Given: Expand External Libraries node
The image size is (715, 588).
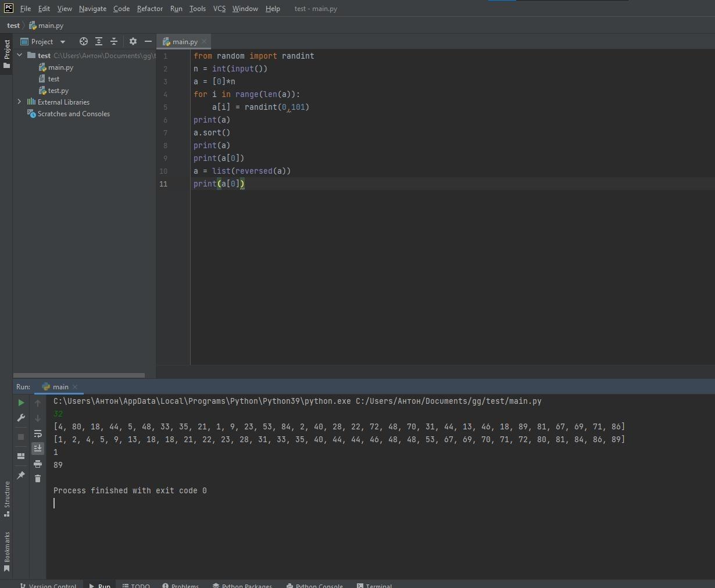Looking at the screenshot, I should [x=20, y=102].
